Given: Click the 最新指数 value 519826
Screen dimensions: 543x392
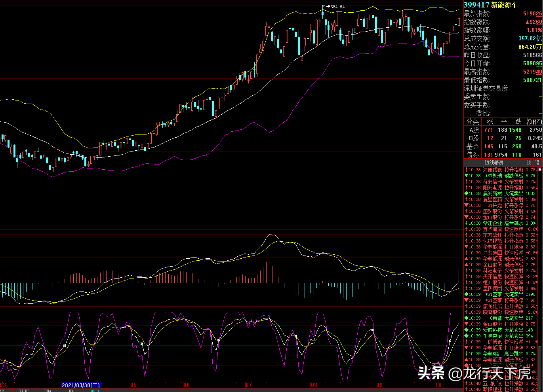Looking at the screenshot, I should (532, 13).
